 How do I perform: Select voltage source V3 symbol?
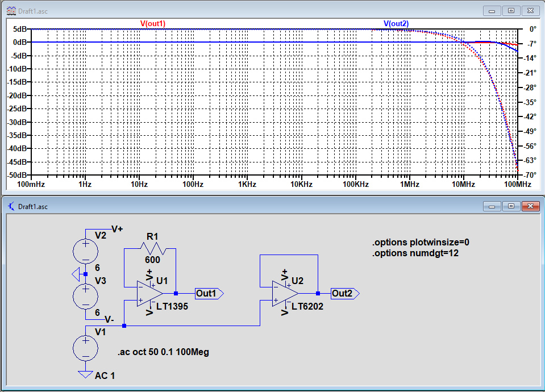click(85, 297)
